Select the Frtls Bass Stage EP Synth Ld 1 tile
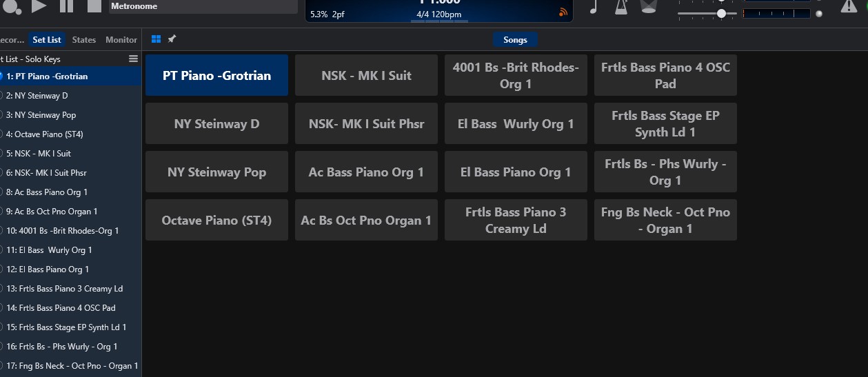Screen dimensions: 868x377 [x=665, y=123]
